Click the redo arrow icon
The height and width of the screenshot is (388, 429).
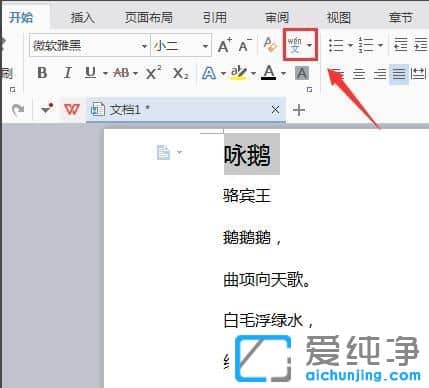18,110
